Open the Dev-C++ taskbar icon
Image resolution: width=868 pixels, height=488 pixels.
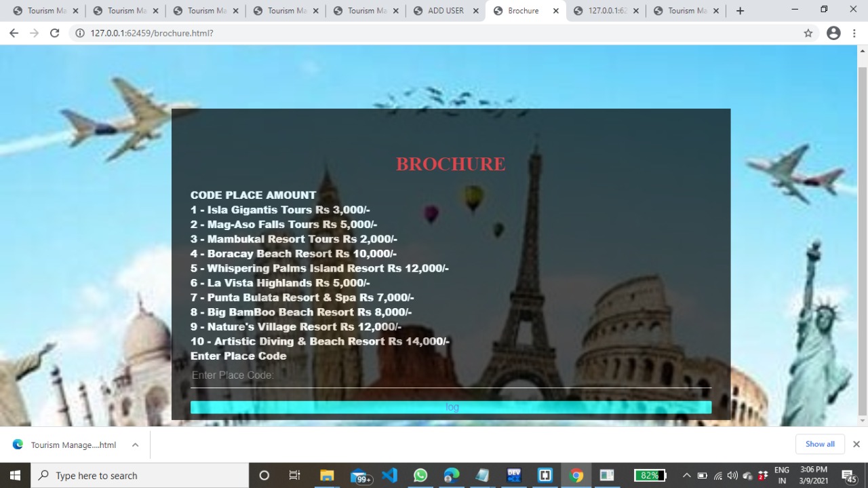point(514,475)
